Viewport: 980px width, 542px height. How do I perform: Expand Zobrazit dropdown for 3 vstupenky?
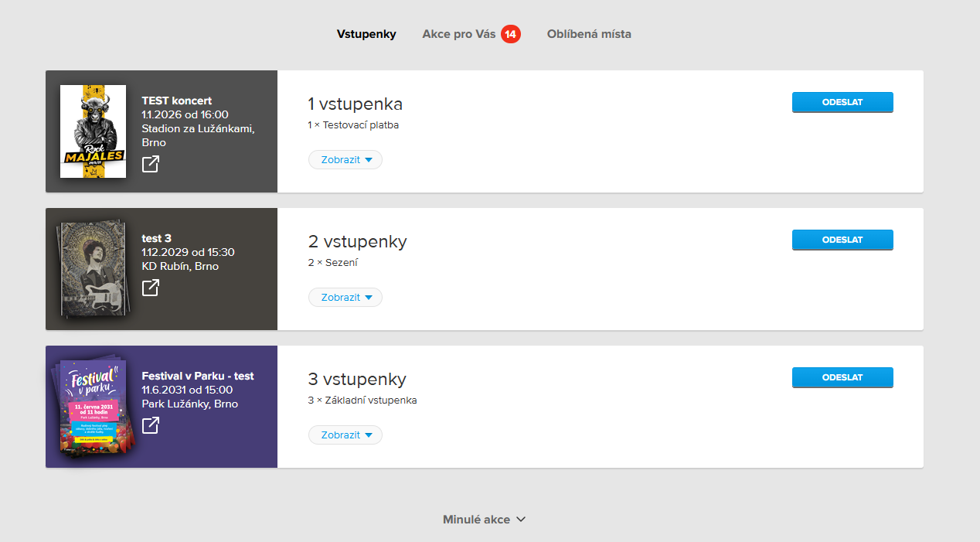345,435
